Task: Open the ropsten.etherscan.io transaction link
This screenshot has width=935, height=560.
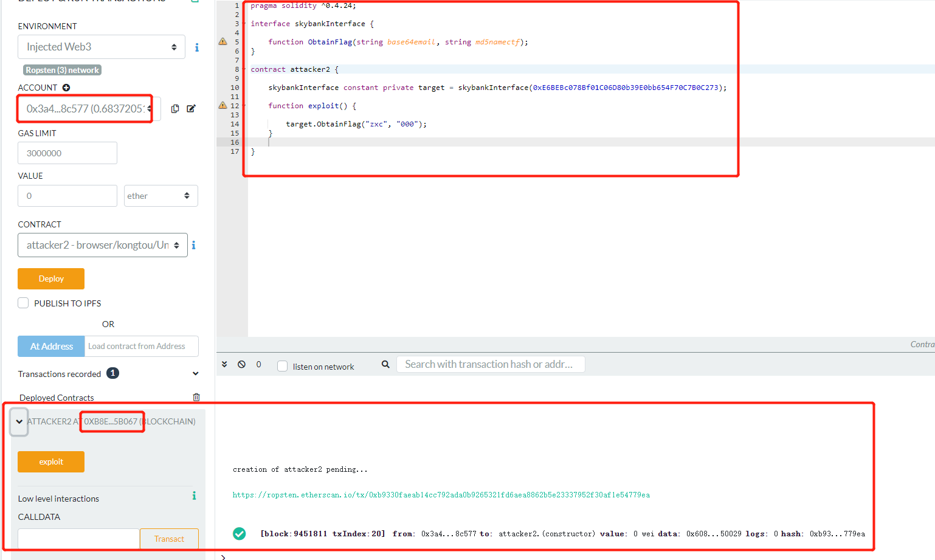Action: click(x=441, y=495)
